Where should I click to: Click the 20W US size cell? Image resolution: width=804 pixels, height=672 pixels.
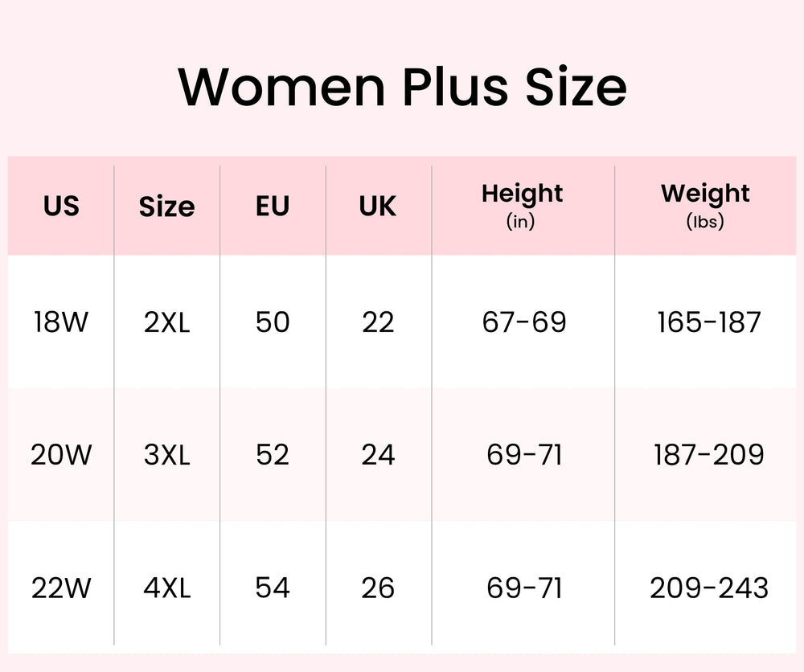coord(61,456)
